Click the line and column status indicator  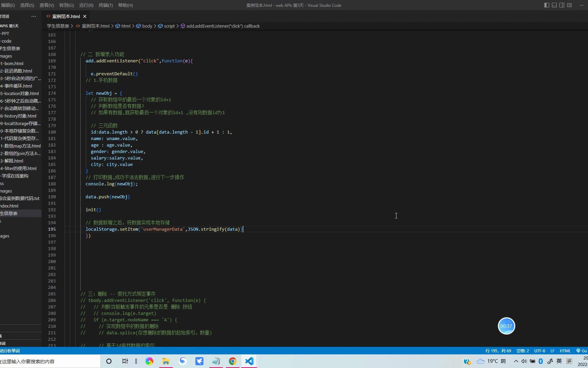(498, 351)
